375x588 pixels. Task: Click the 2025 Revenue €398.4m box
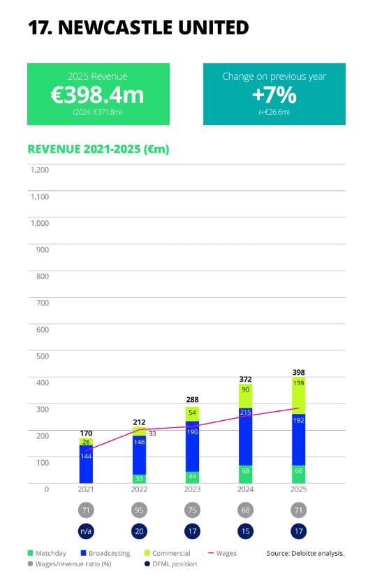click(x=98, y=94)
